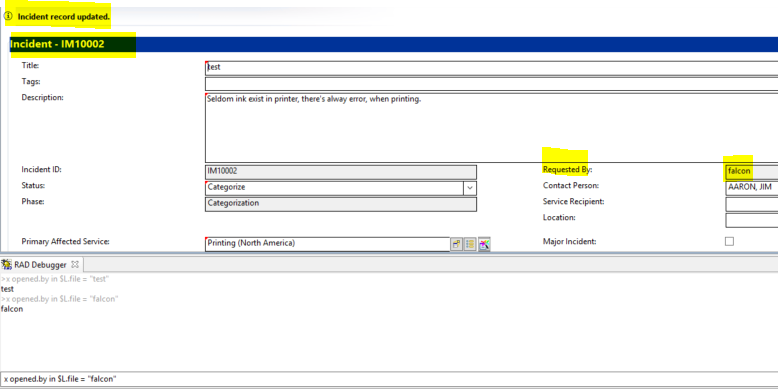This screenshot has width=778, height=389.
Task: Click the Service Recipient label
Action: pos(574,201)
